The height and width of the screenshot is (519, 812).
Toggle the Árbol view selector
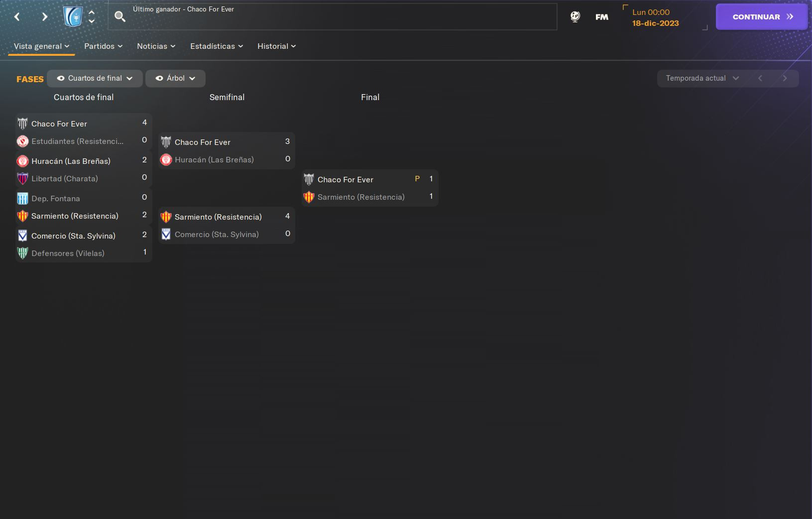175,78
